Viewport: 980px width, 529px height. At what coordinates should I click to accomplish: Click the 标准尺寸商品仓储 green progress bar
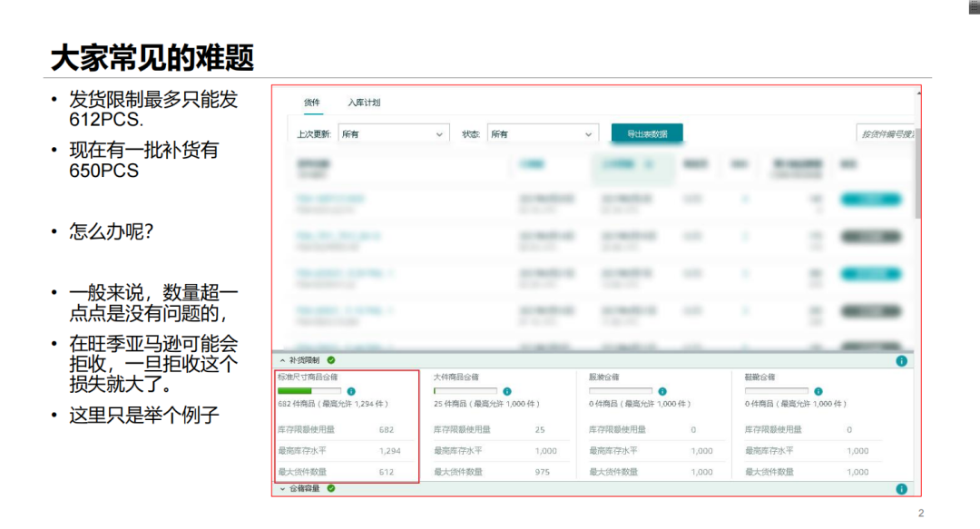[309, 391]
